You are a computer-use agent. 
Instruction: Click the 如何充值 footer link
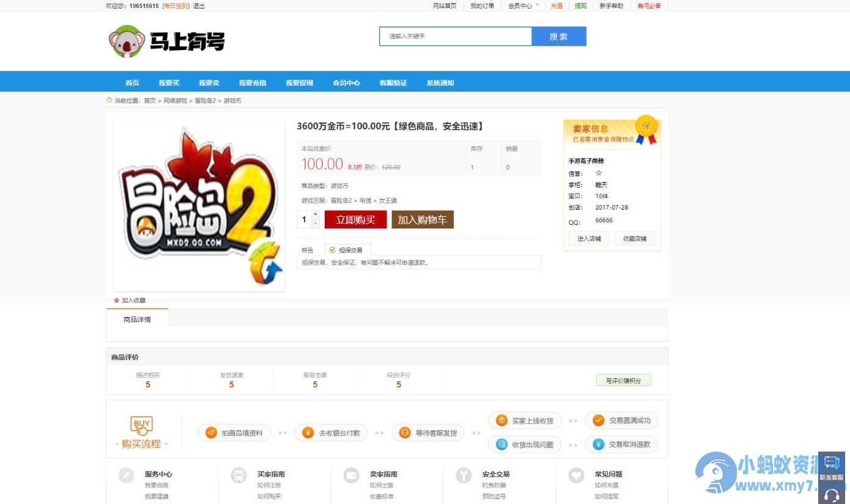tap(607, 485)
